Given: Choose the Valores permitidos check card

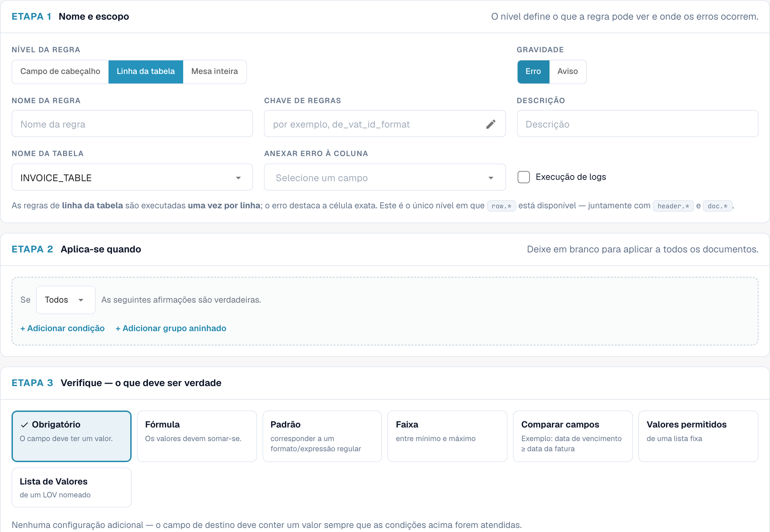Looking at the screenshot, I should pyautogui.click(x=698, y=436).
